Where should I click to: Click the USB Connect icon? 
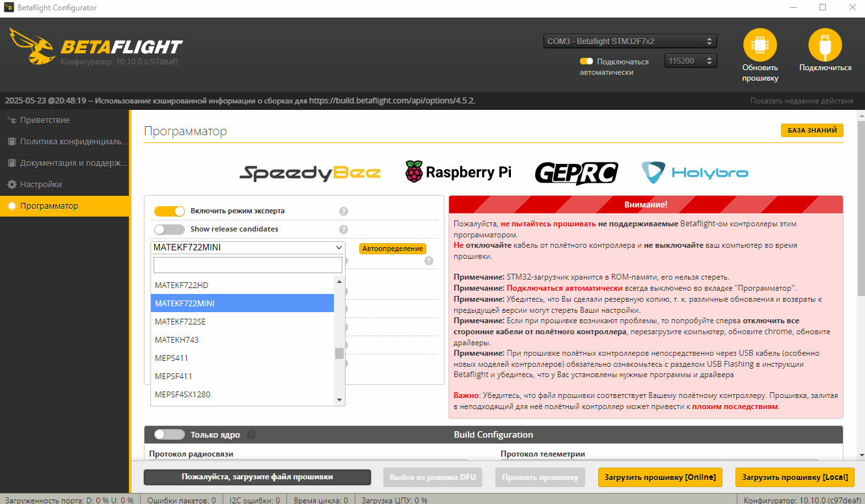click(825, 45)
